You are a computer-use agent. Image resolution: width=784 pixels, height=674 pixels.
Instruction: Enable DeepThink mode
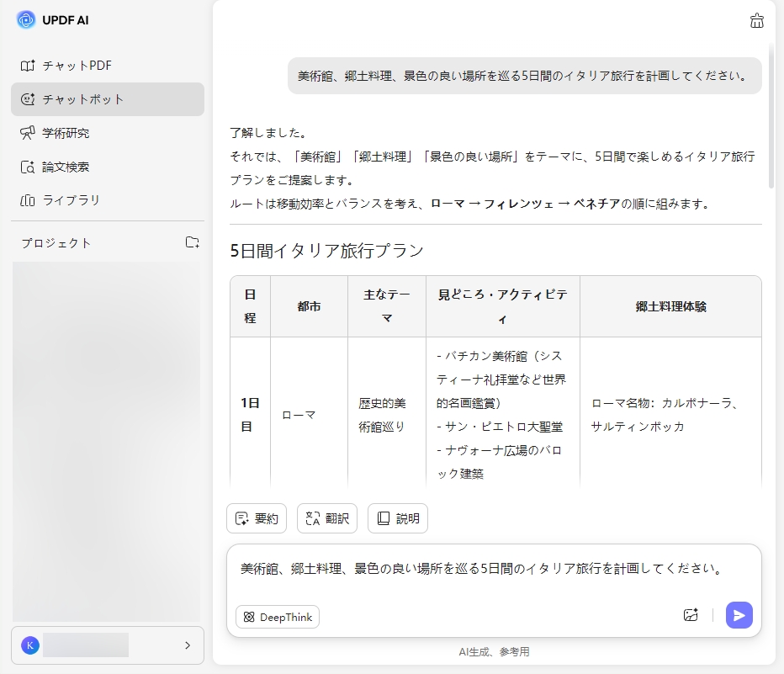[277, 617]
